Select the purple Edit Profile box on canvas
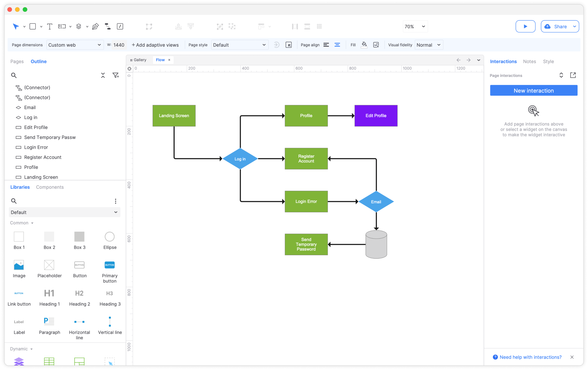This screenshot has height=370, width=588. click(376, 116)
